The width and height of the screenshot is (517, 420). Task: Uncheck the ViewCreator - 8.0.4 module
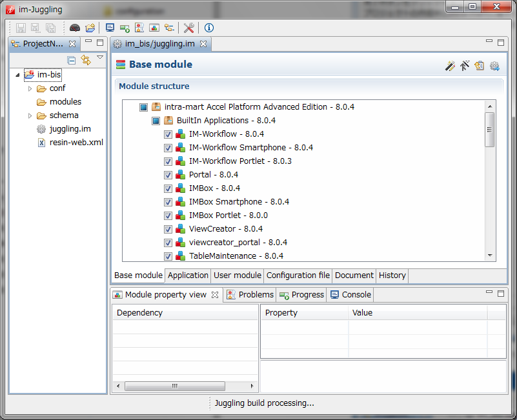(x=168, y=229)
